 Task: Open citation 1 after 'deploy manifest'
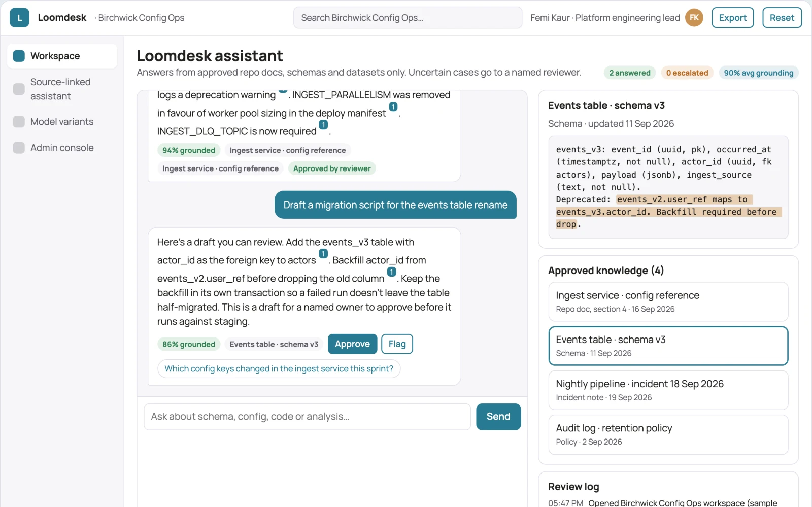[393, 107]
